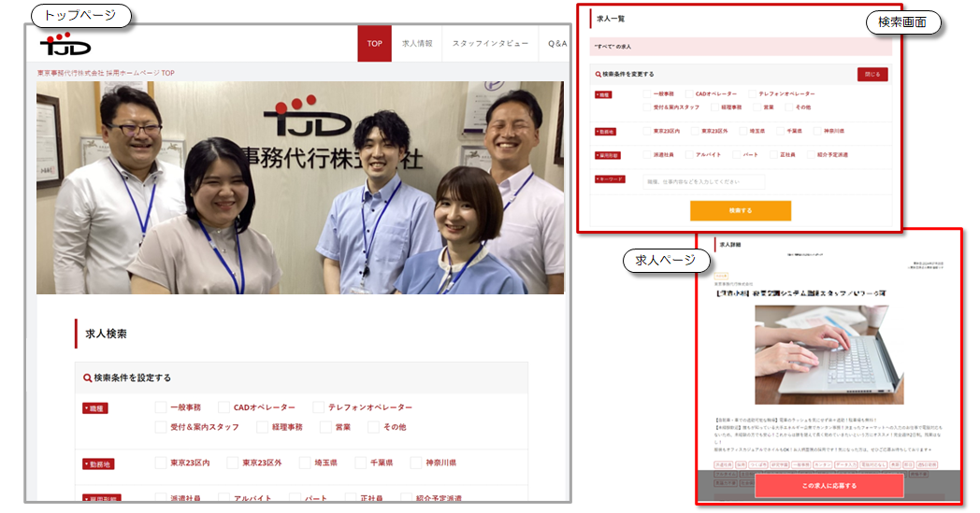Click the 求人詳細 heading on the job page

(x=730, y=245)
